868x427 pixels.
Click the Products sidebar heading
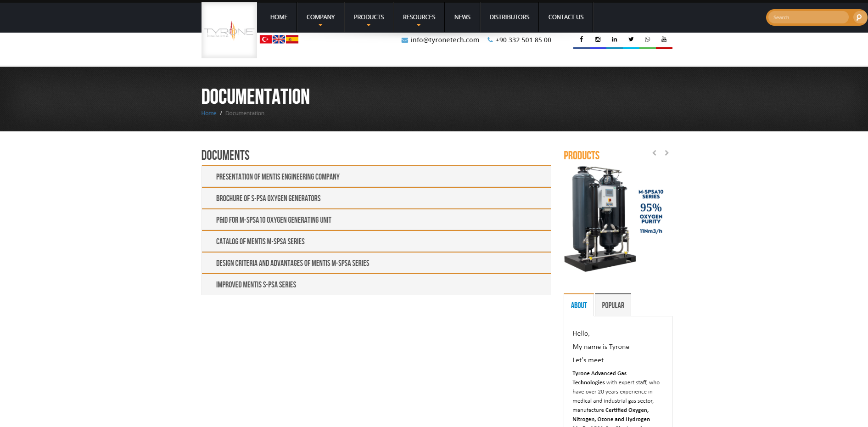[x=582, y=156]
